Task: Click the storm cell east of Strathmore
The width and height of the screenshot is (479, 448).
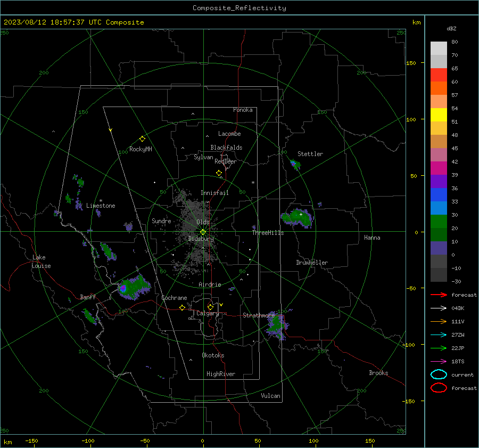Action: 277,326
